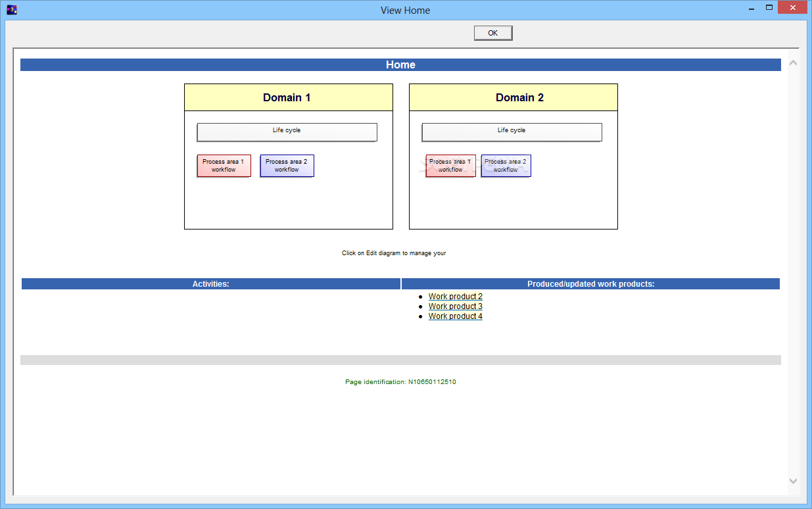
Task: Click the application icon in title bar
Action: [x=12, y=10]
